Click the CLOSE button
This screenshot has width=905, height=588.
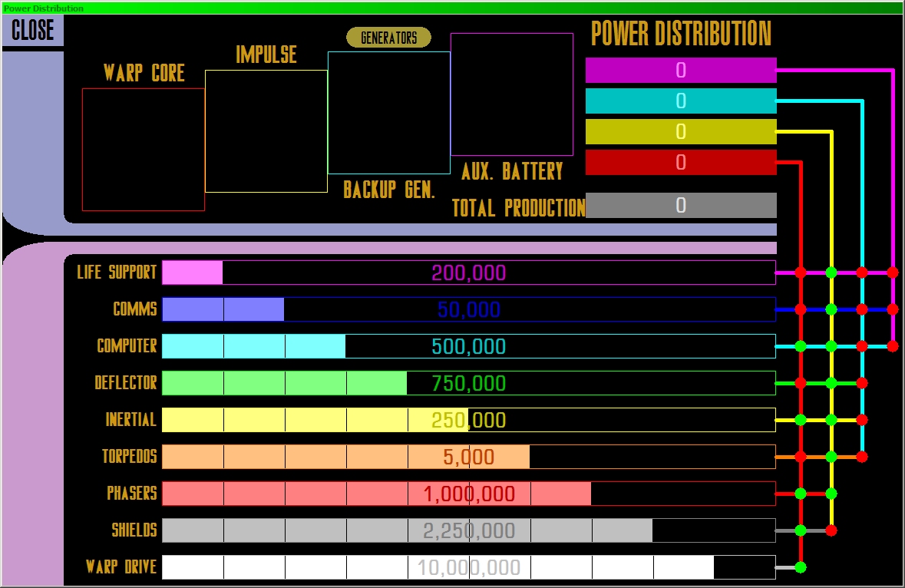point(32,30)
